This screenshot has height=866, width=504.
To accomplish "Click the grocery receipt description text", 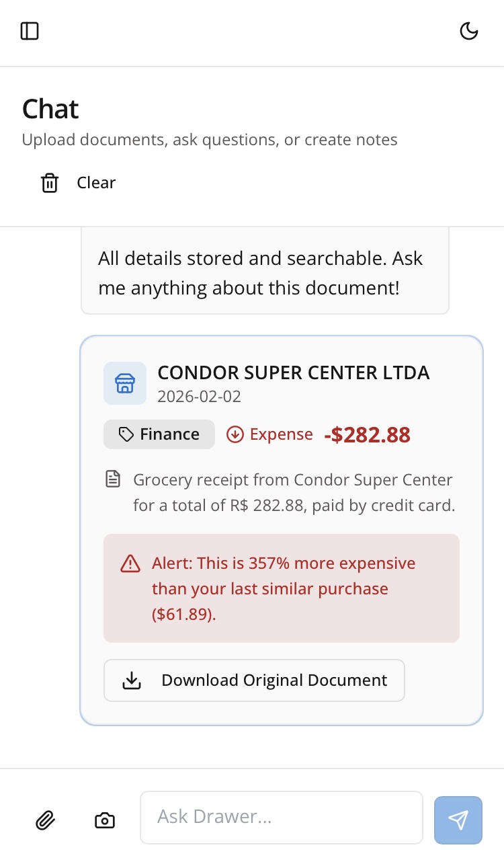I will pyautogui.click(x=294, y=492).
